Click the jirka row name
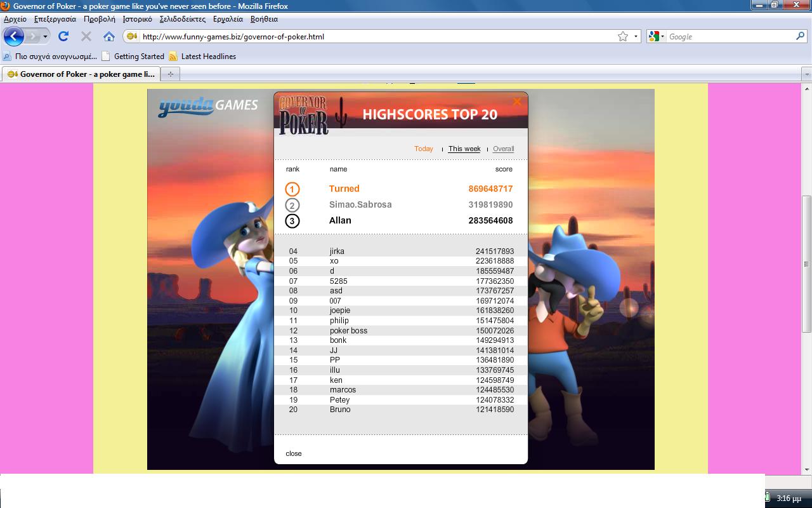Image resolution: width=812 pixels, height=508 pixels. tap(337, 251)
